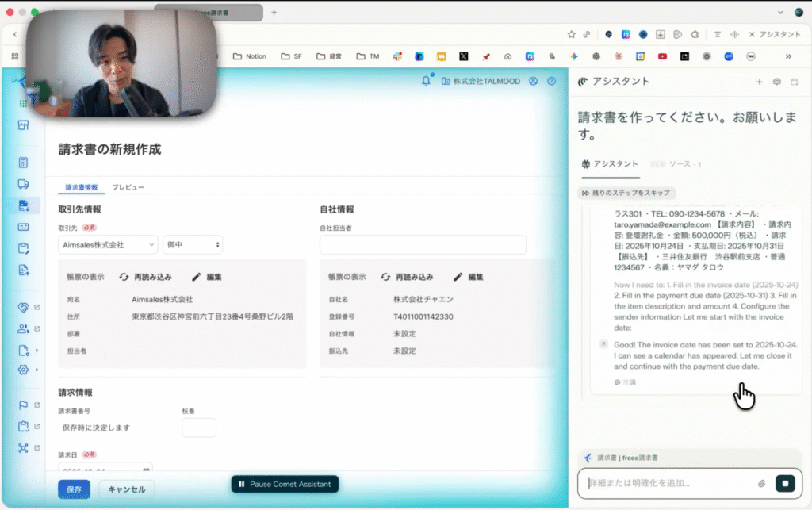The image size is (812, 510).
Task: Open the Aimsales株式会社 client dropdown
Action: point(108,245)
